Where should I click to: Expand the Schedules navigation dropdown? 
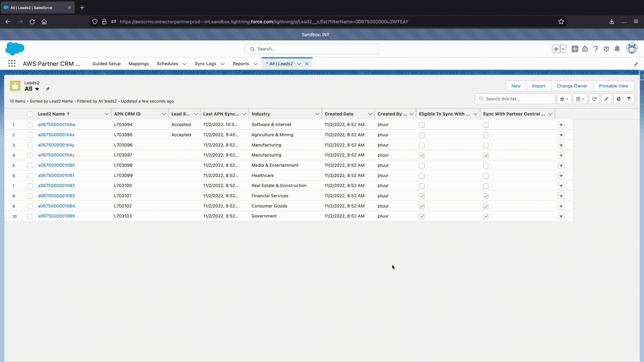coord(184,64)
